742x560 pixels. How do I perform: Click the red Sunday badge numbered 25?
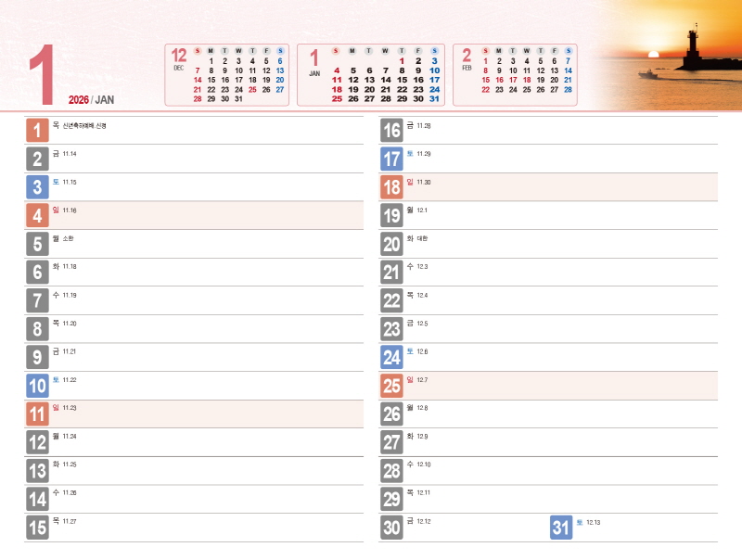(391, 386)
